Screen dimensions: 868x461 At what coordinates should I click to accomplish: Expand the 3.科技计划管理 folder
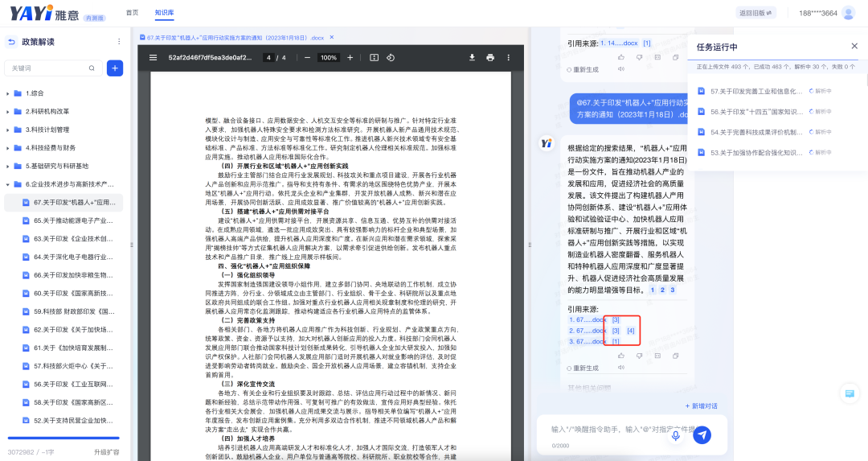[x=7, y=130]
